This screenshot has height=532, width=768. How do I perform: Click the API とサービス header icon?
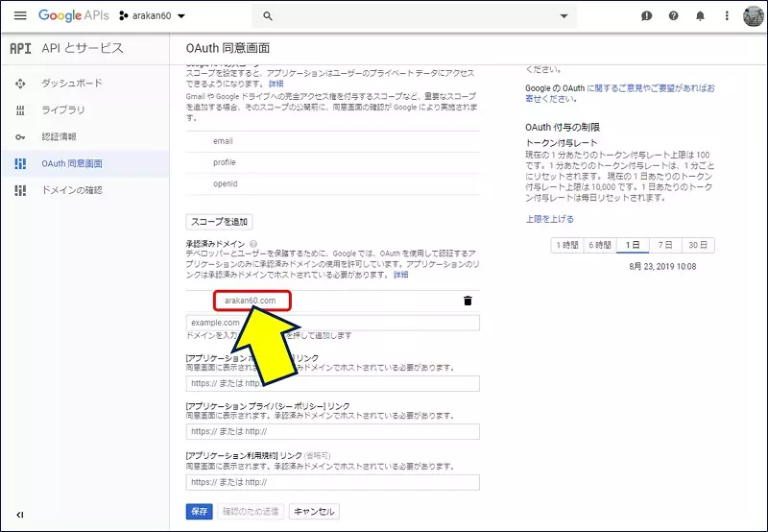[x=20, y=48]
